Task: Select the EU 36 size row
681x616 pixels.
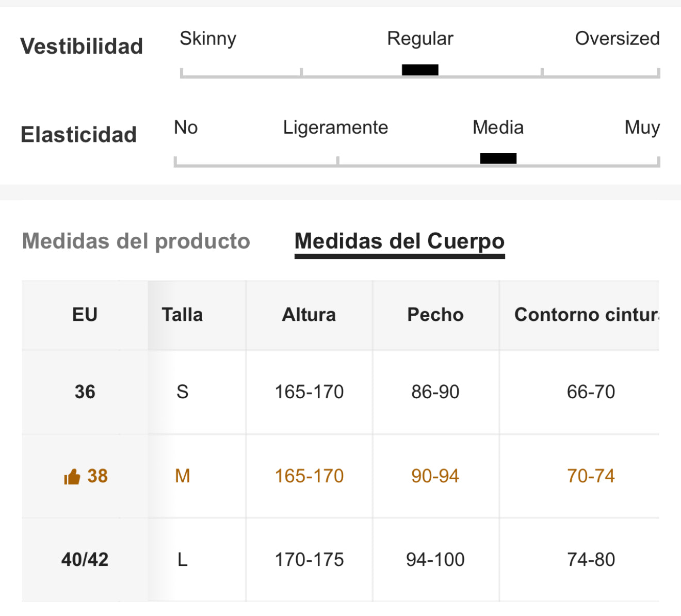Action: pos(340,392)
